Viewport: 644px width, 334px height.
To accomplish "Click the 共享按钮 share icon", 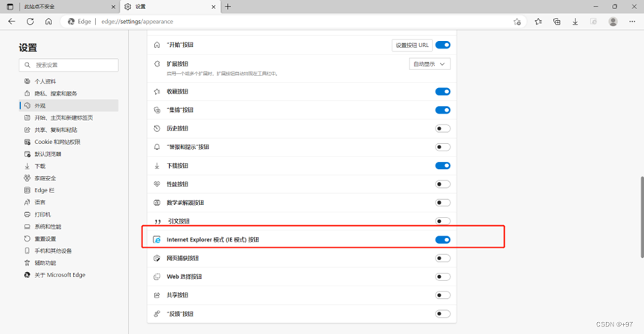I will (x=157, y=295).
